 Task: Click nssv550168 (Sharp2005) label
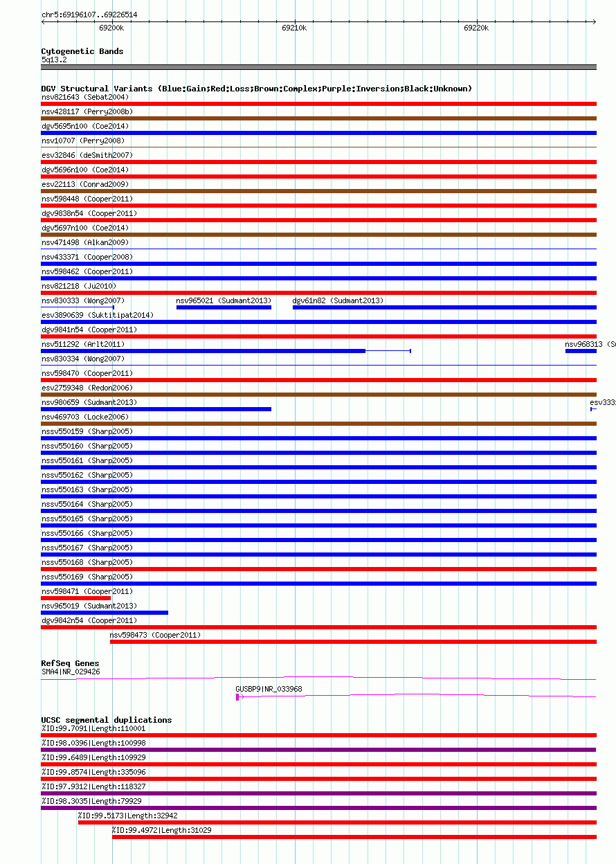(x=87, y=562)
